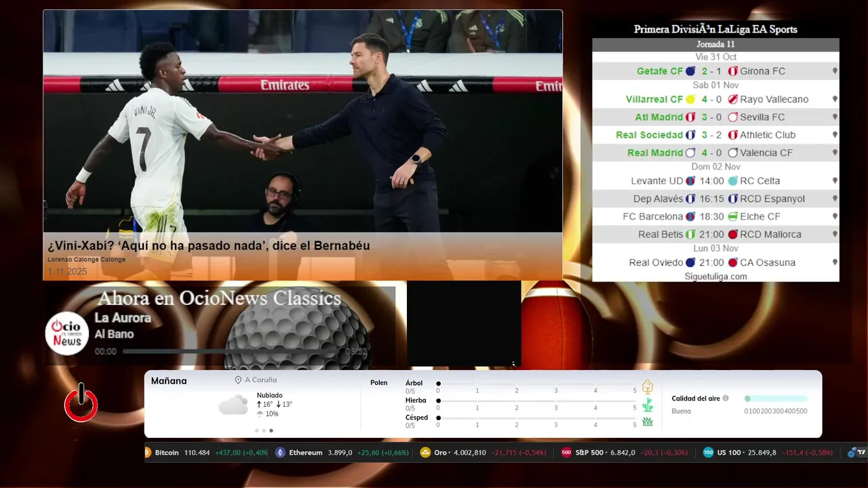Click the Bitcoin price 110.484
The image size is (868, 488).
tap(197, 453)
